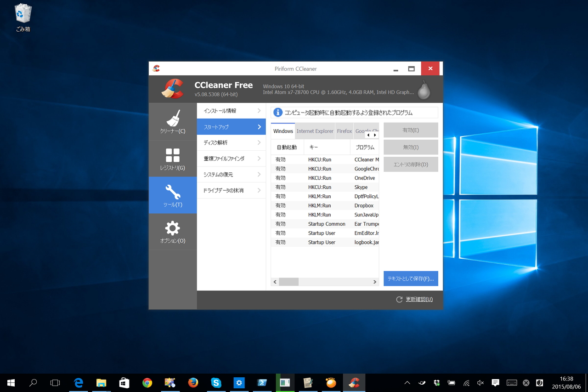Select the EmEditor startup entry

click(x=325, y=233)
